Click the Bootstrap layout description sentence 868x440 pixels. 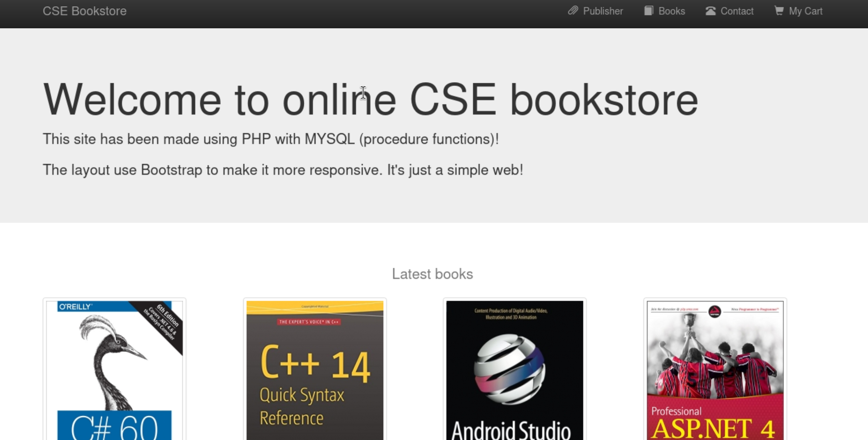283,170
